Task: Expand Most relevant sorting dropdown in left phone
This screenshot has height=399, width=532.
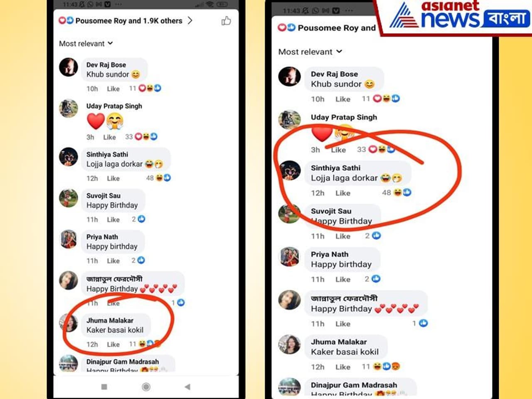Action: click(x=86, y=44)
